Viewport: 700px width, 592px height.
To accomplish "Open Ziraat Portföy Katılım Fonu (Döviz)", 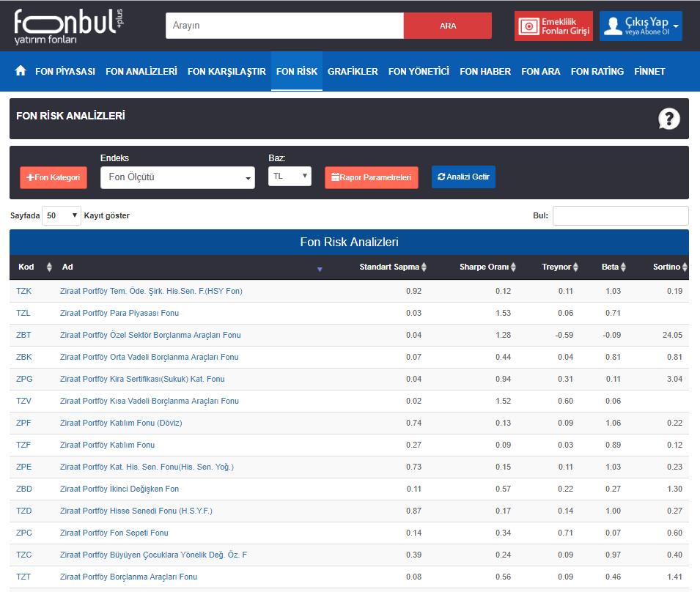I will pyautogui.click(x=121, y=423).
